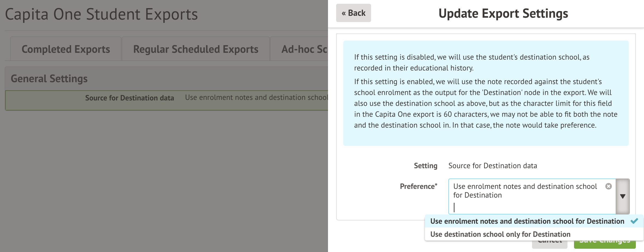Click the checkmark icon beside the selected option

tap(634, 221)
